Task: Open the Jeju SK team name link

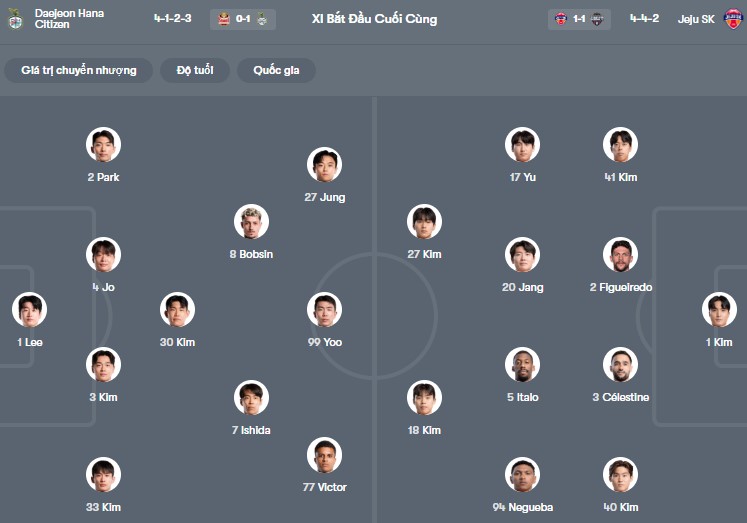Action: [697, 19]
